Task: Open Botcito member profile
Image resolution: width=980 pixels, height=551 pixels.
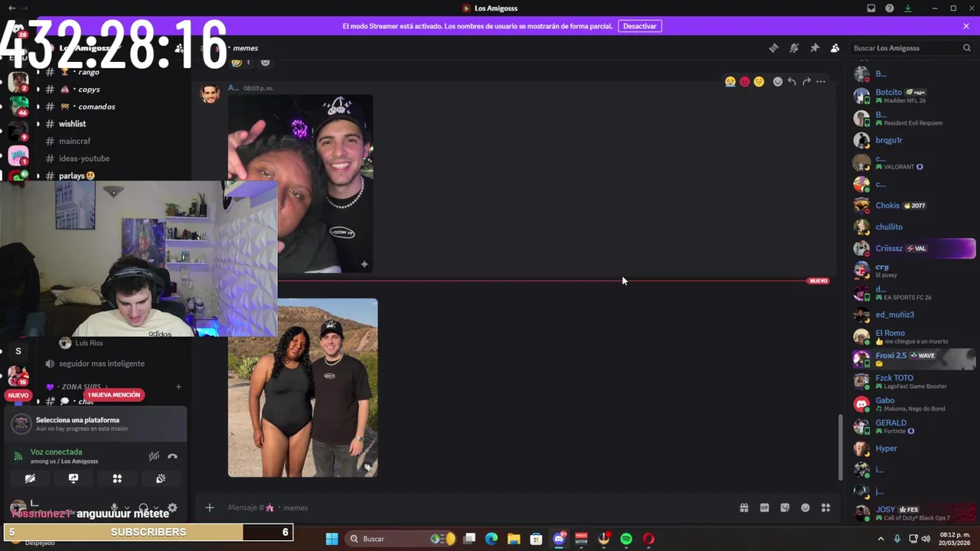Action: 910,96
